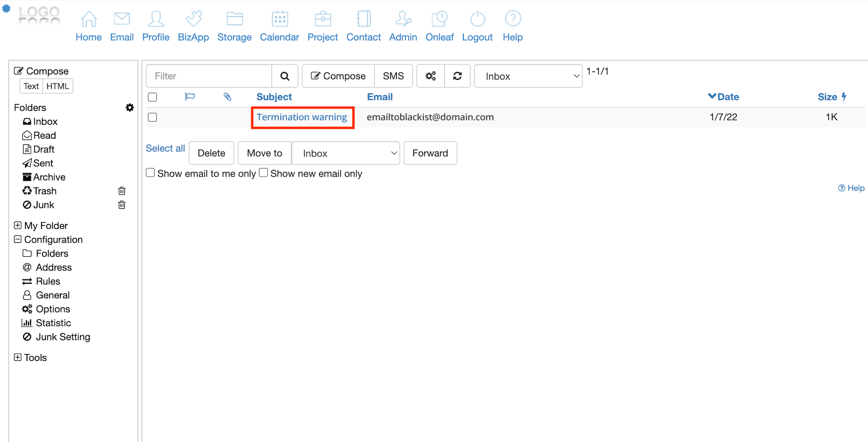
Task: Click the flag column header icon
Action: tap(190, 97)
